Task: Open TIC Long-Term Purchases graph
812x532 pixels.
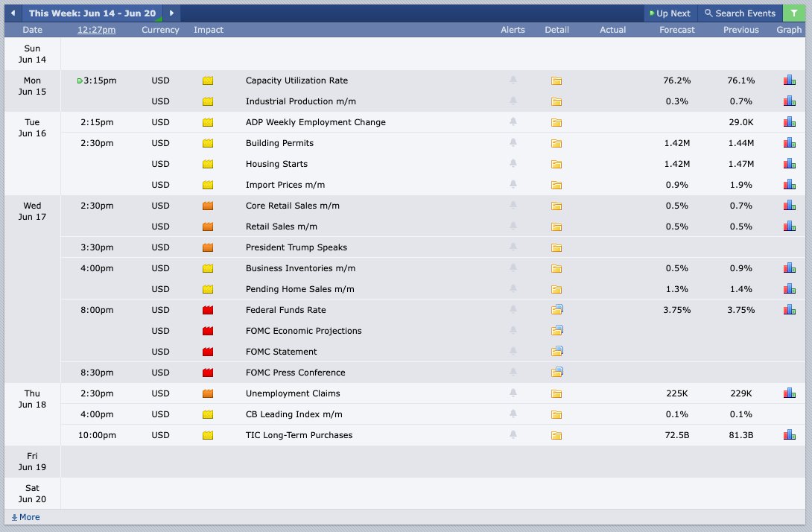Action: [x=789, y=434]
